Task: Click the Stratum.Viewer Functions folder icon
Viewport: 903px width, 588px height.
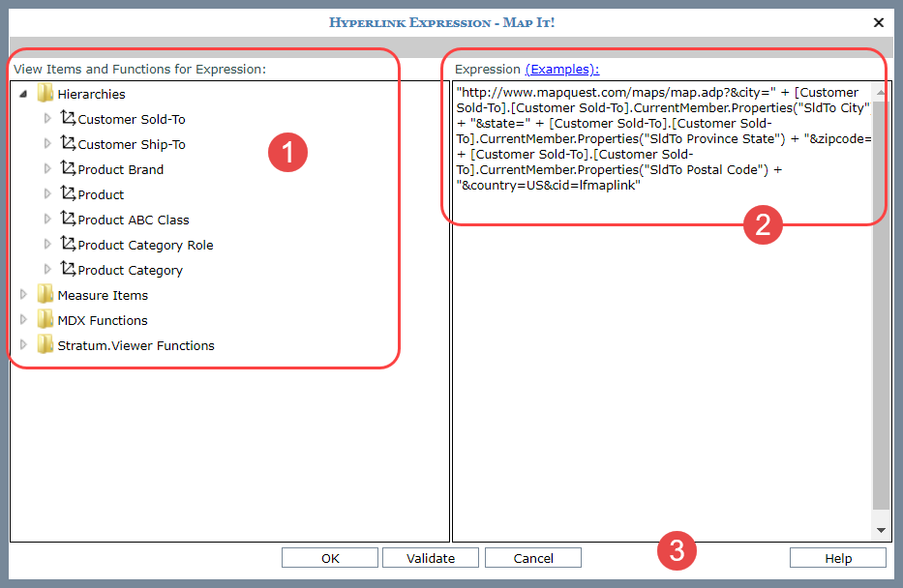Action: 45,345
